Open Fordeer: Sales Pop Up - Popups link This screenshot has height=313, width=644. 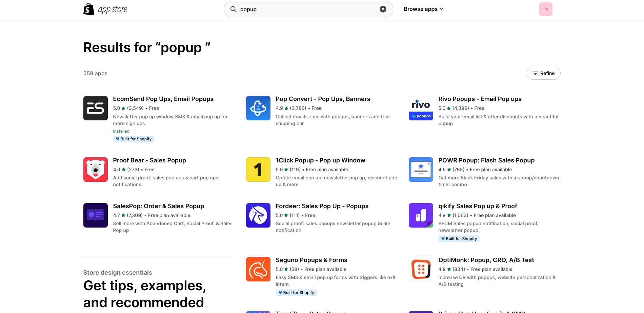(322, 206)
